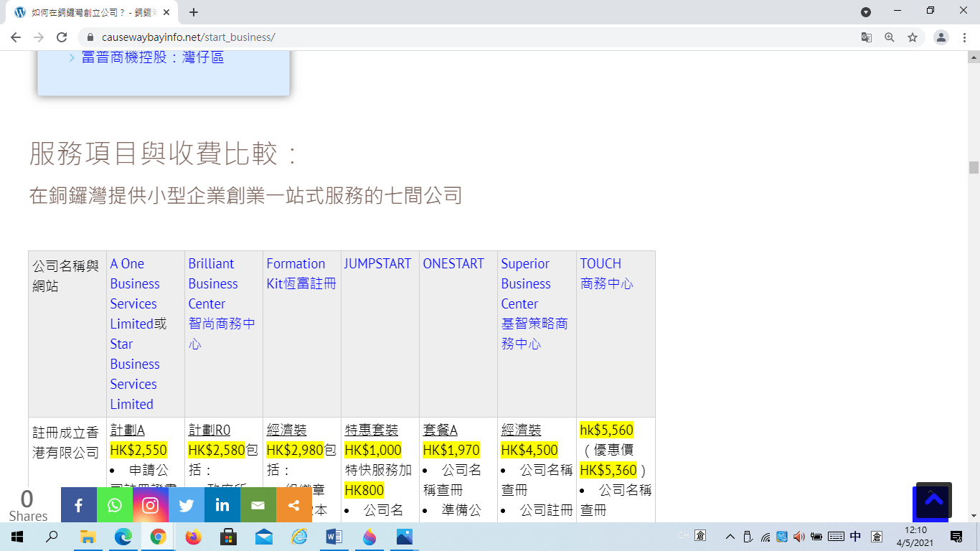Open the translate page icon
The width and height of the screenshot is (980, 551).
coord(867,37)
